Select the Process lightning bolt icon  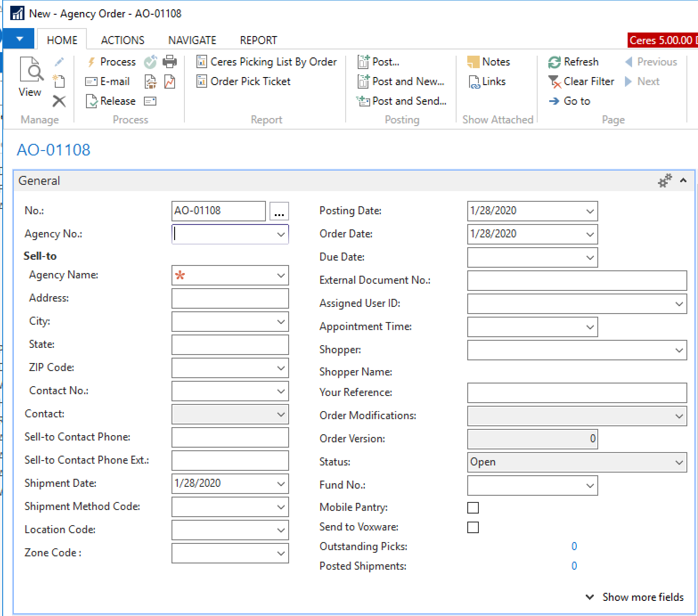click(x=92, y=61)
